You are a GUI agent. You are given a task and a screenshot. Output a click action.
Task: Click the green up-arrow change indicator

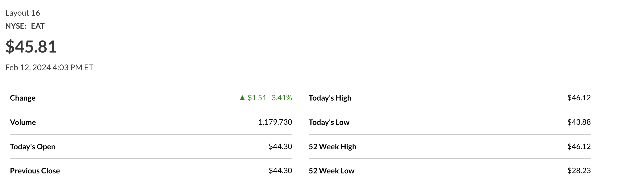[242, 98]
